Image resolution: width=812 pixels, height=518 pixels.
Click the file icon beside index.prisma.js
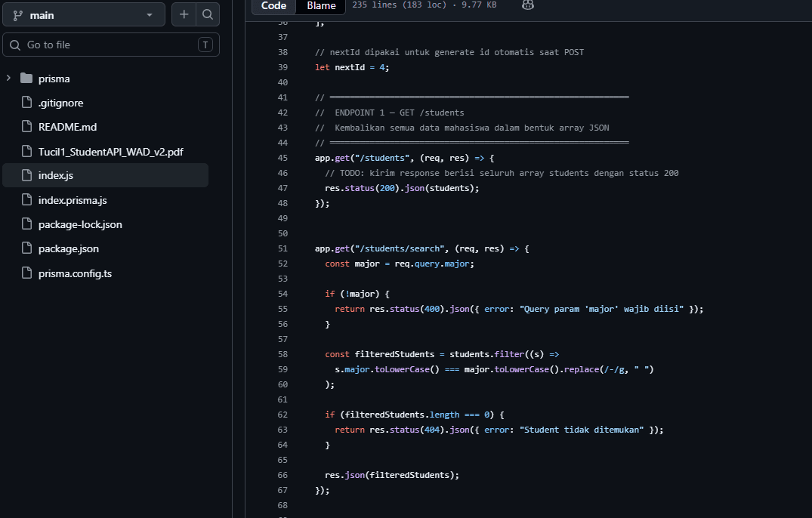point(26,199)
